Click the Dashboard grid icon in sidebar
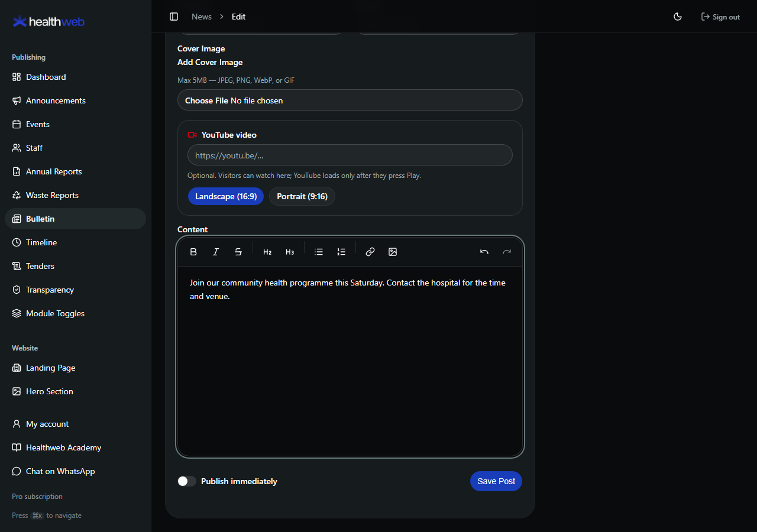This screenshot has height=532, width=757. tap(17, 77)
